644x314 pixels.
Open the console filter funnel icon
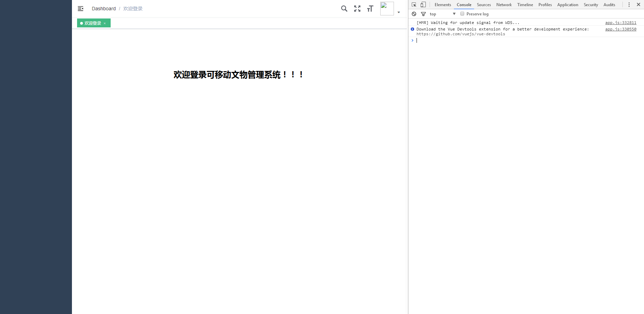[x=424, y=14]
